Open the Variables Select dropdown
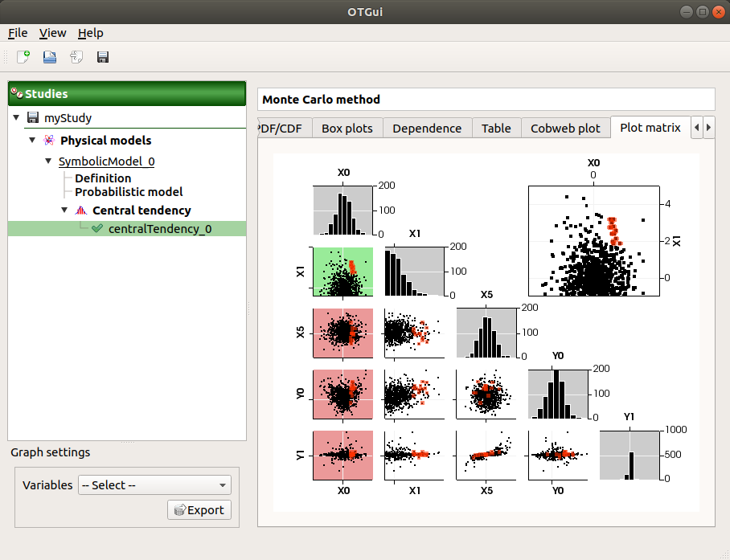 154,485
